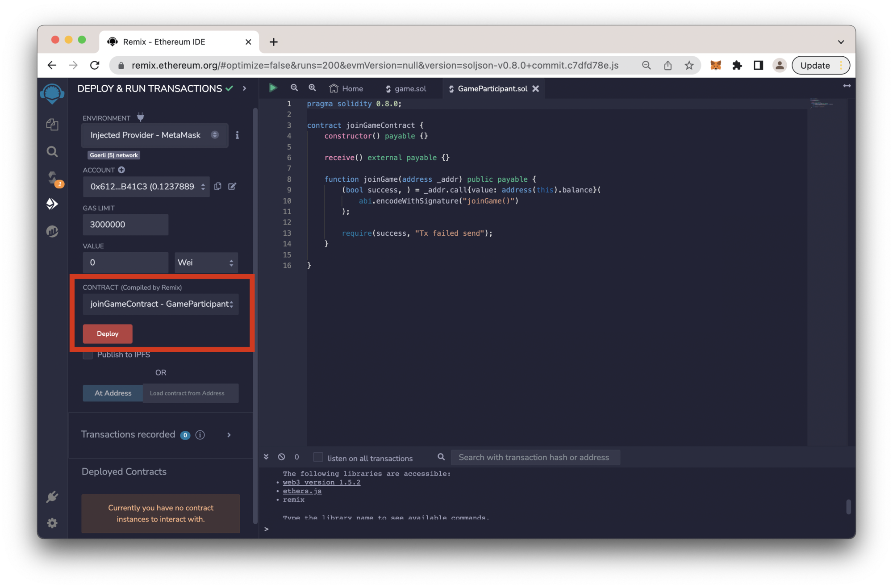Open the File explorer sidebar icon
The image size is (893, 588).
pyautogui.click(x=52, y=124)
